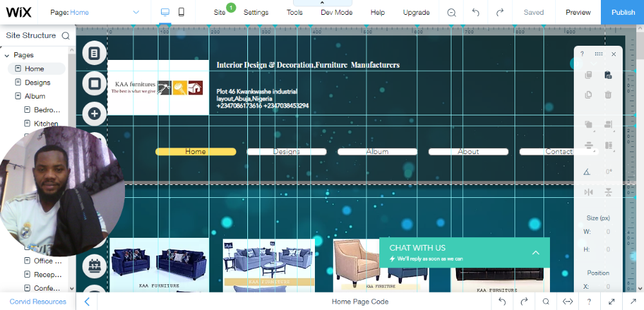Open the Settings menu
The height and width of the screenshot is (310, 644).
click(256, 12)
